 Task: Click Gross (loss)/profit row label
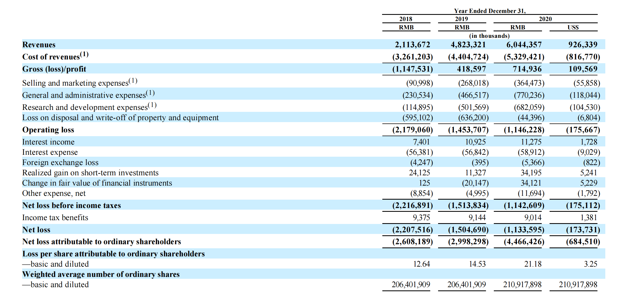click(x=54, y=69)
